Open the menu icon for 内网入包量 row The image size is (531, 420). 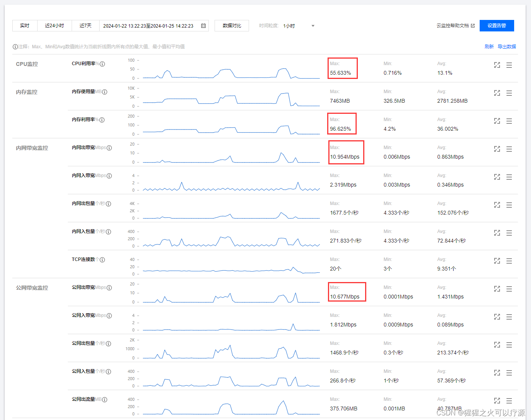(x=509, y=233)
